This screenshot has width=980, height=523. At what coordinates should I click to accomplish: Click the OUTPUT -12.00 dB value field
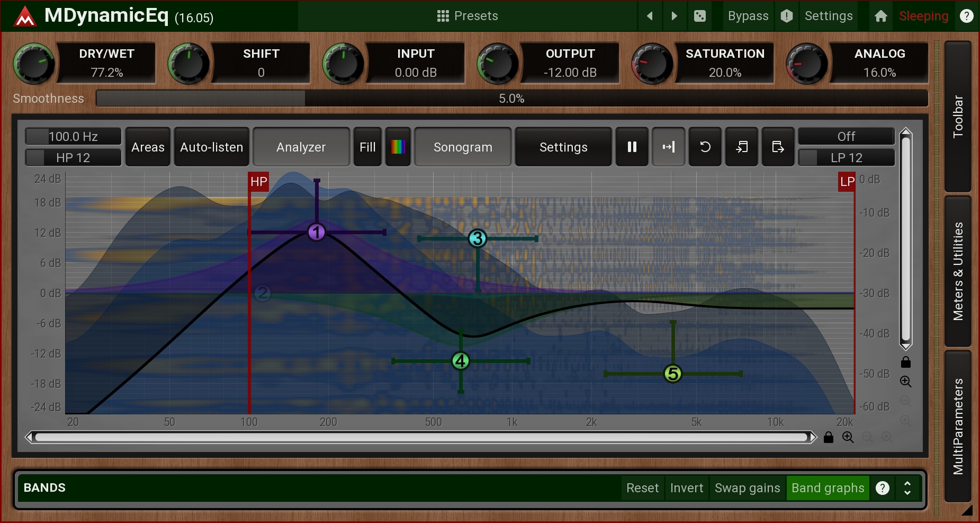pyautogui.click(x=570, y=73)
